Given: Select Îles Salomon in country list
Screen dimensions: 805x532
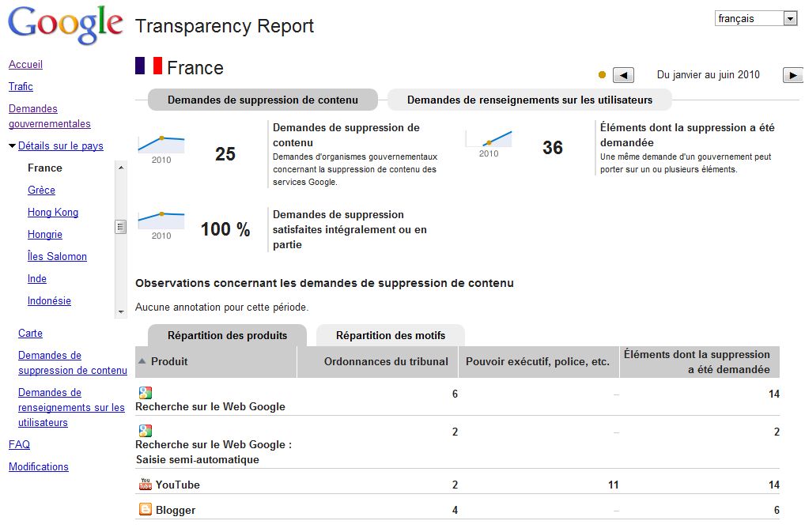Looking at the screenshot, I should click(x=57, y=256).
